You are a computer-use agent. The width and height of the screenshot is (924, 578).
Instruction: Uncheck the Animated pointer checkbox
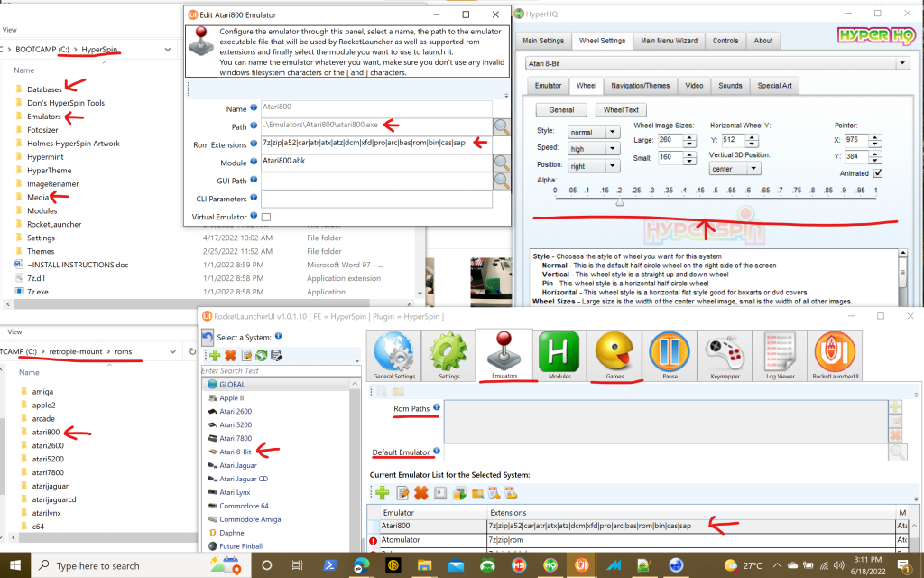point(878,173)
